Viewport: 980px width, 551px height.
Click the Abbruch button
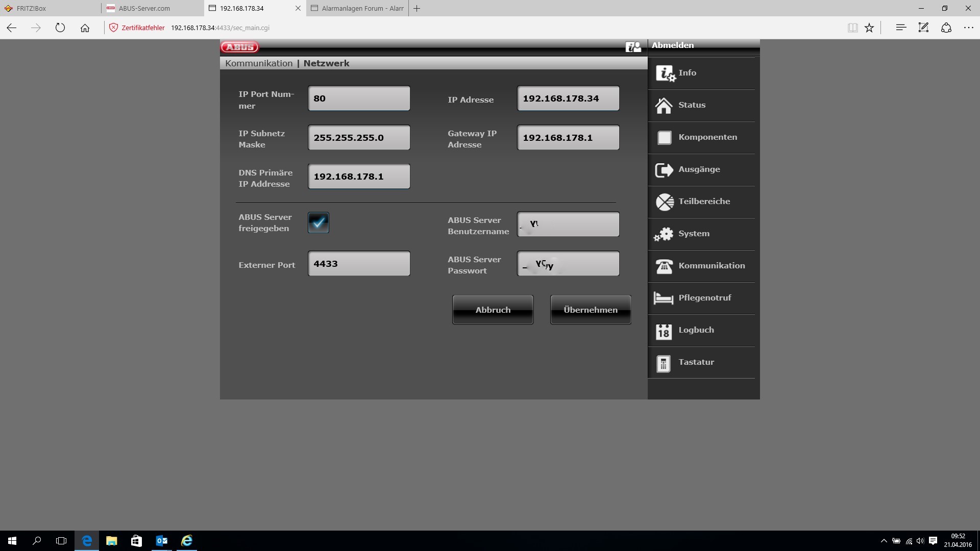click(x=493, y=310)
